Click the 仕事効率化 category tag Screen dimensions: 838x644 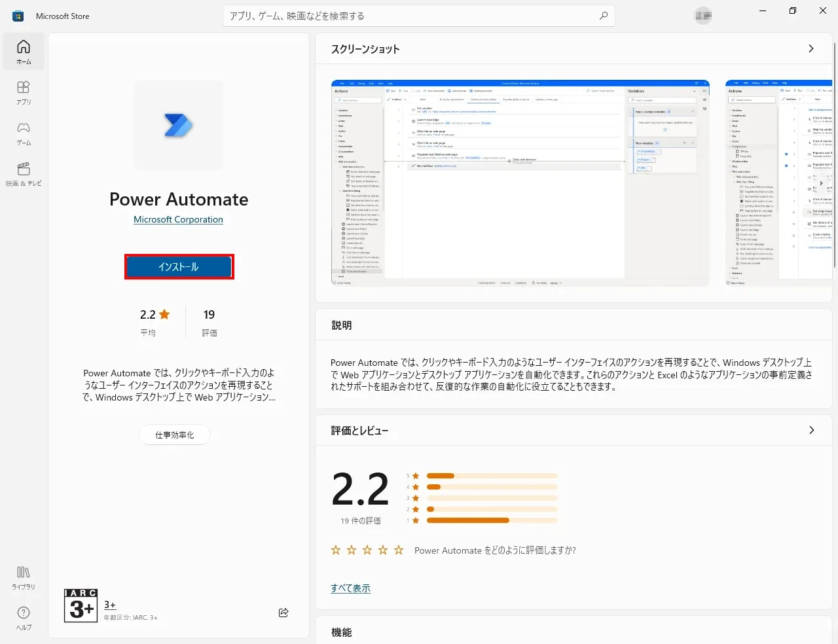pyautogui.click(x=175, y=435)
